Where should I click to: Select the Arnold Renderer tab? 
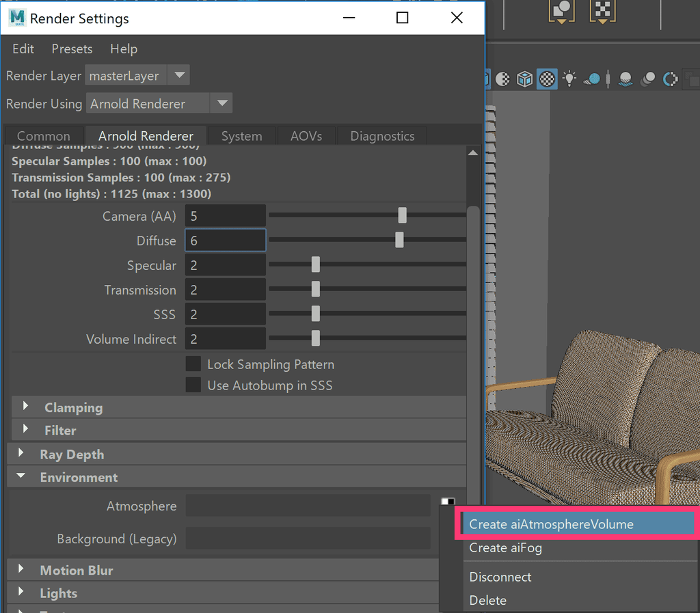click(x=146, y=135)
